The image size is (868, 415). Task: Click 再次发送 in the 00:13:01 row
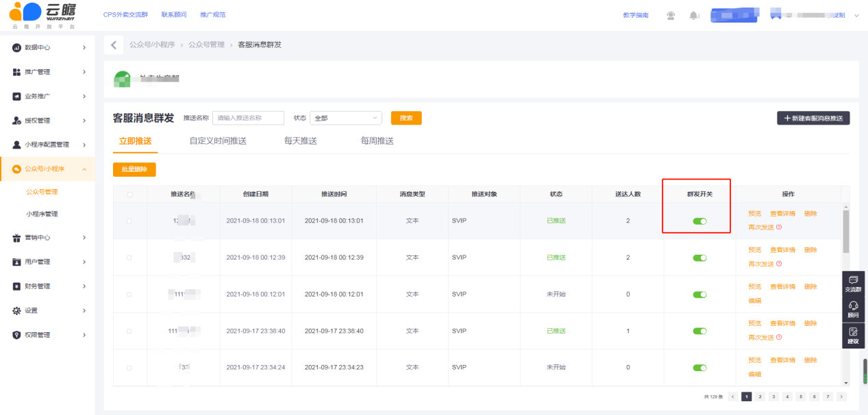coord(761,227)
